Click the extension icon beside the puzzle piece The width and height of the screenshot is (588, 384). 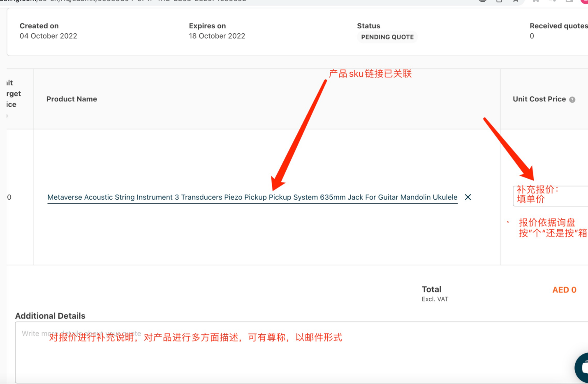553,1
